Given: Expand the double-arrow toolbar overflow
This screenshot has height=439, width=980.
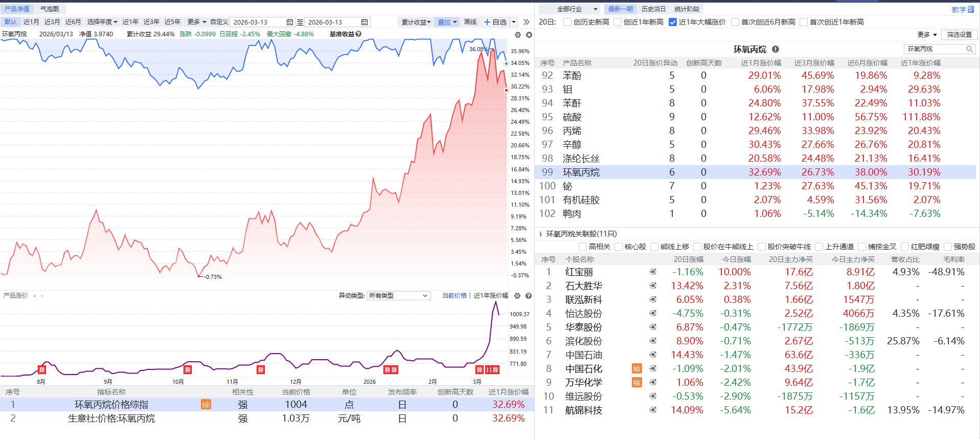Looking at the screenshot, I should coord(526,22).
